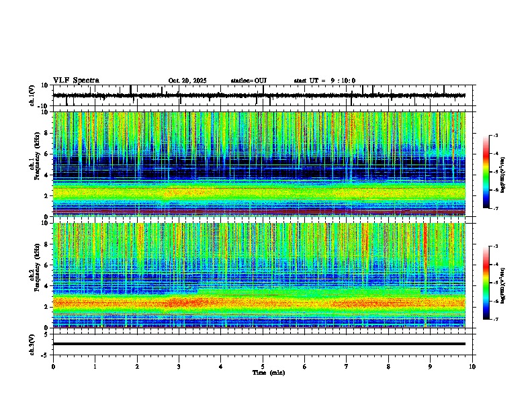This screenshot has height=411, width=532.
Task: Click time axis tick label '3'
Action: (179, 367)
